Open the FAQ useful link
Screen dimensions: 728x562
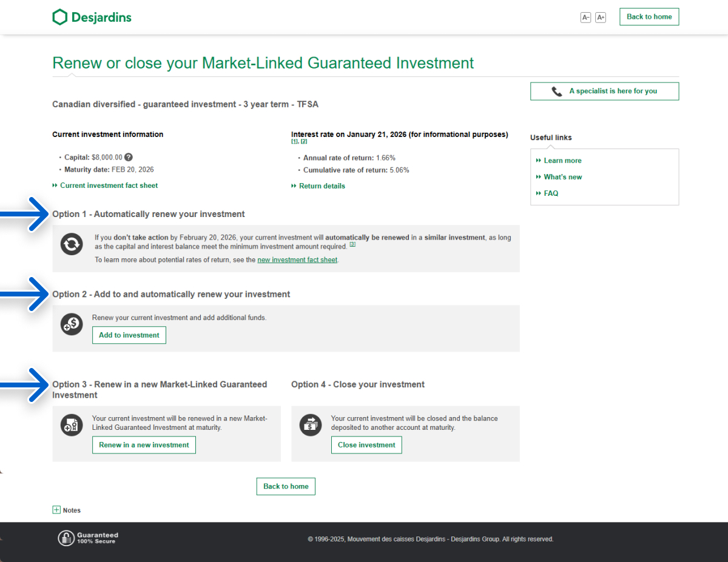click(551, 193)
